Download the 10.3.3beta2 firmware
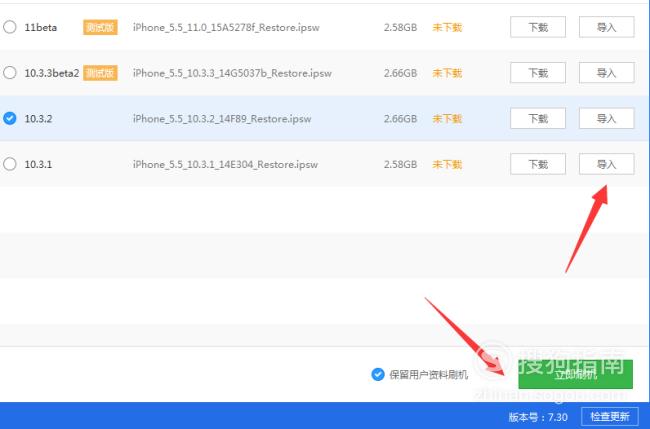Viewport: 650px width, 429px height. (538, 73)
